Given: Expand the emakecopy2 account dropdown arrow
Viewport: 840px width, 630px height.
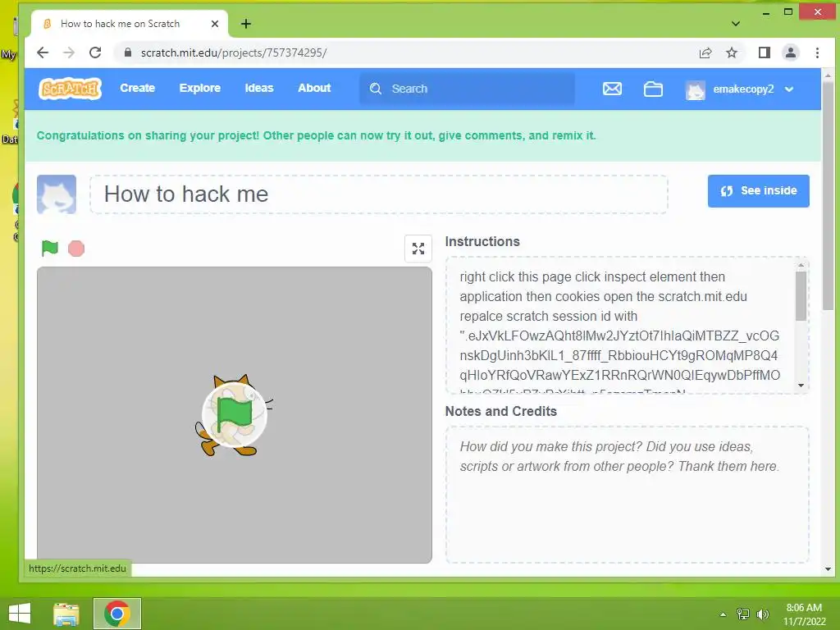Looking at the screenshot, I should (788, 89).
